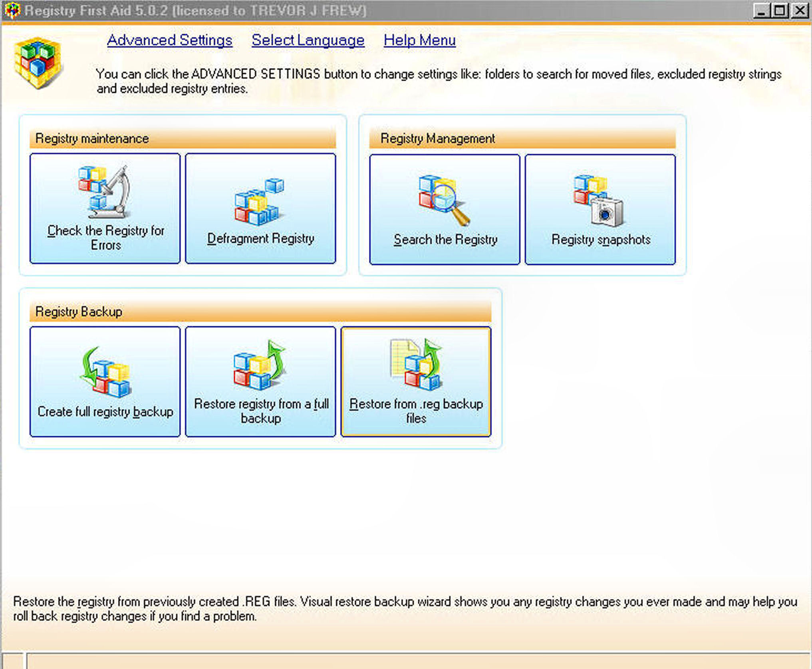
Task: Click Restore registry from a full backup label
Action: click(261, 411)
